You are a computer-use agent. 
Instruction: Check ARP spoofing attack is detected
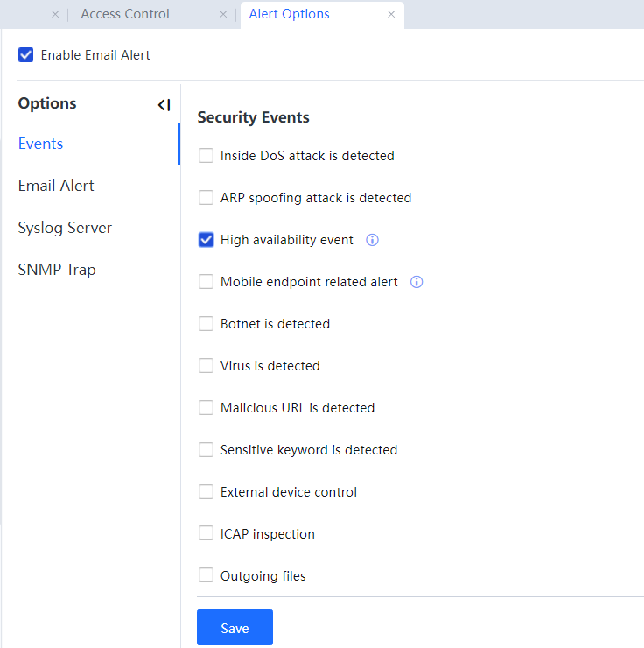click(x=206, y=198)
